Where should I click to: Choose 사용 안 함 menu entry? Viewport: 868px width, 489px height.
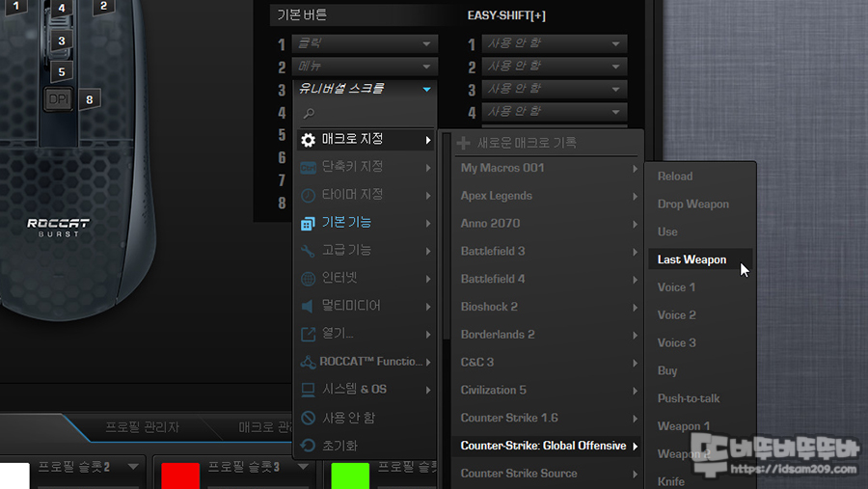click(366, 418)
